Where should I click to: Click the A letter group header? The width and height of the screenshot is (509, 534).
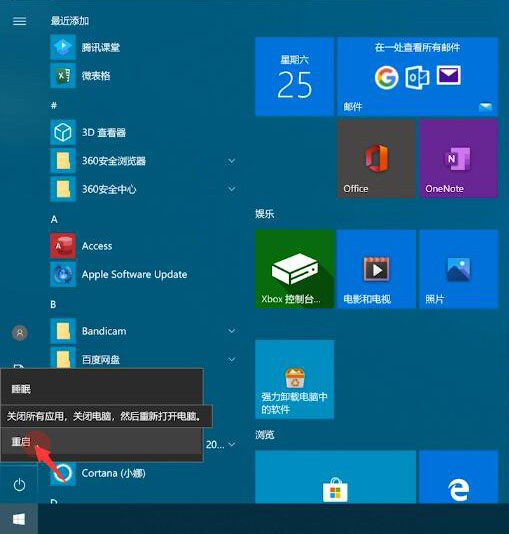[x=54, y=219]
